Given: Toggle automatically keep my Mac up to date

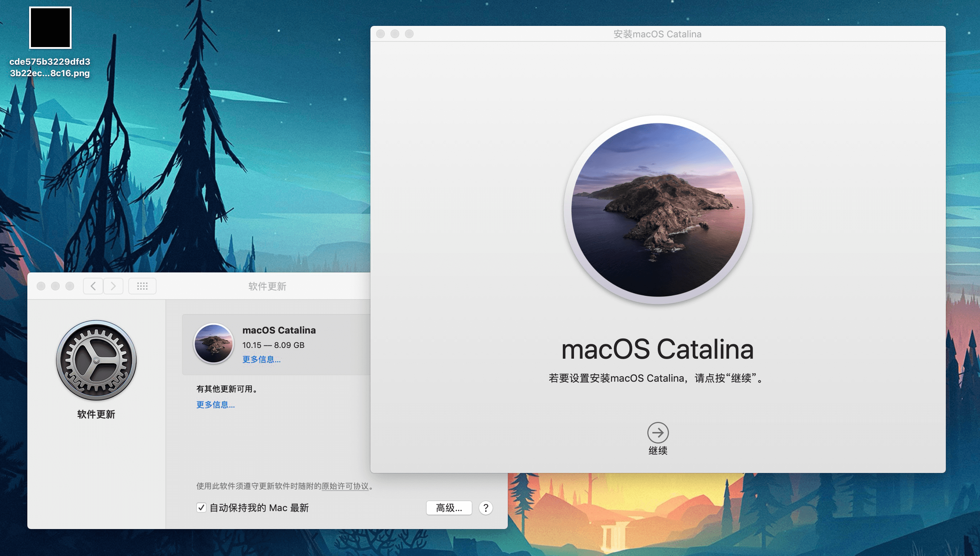Looking at the screenshot, I should 201,507.
